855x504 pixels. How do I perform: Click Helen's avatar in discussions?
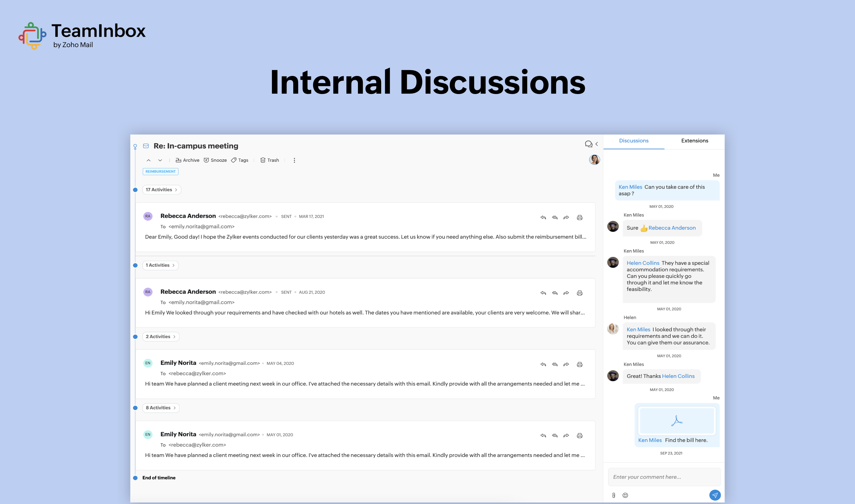(613, 329)
